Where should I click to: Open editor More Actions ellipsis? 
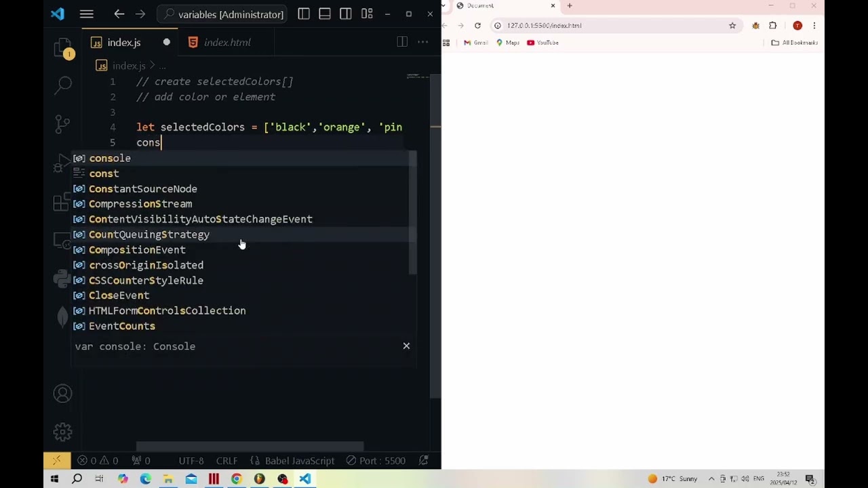coord(423,42)
